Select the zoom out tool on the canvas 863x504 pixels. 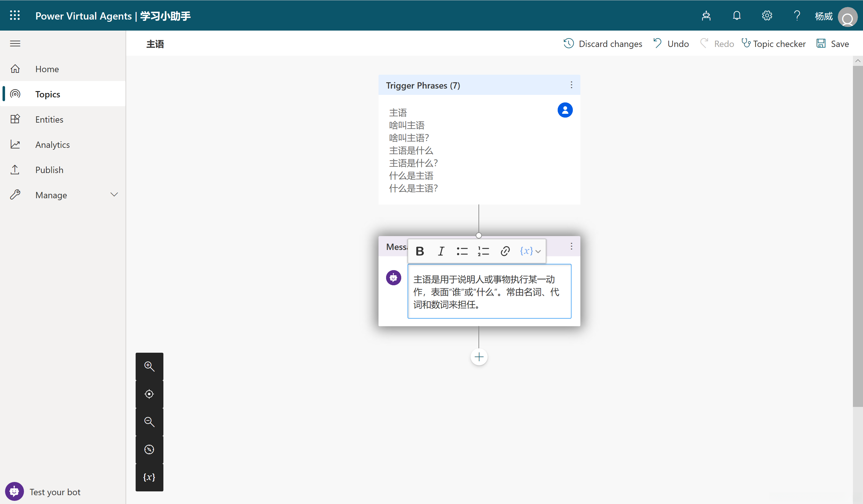(x=149, y=421)
